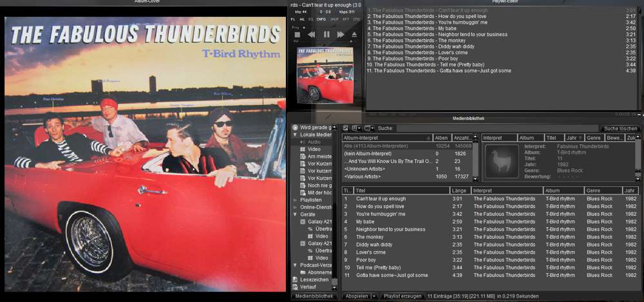Toggle the EQ equalizer window

pyautogui.click(x=311, y=19)
